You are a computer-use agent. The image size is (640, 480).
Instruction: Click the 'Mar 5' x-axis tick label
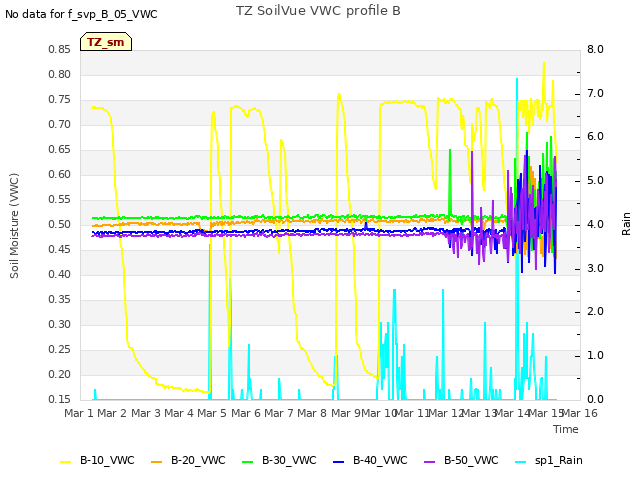(x=212, y=413)
